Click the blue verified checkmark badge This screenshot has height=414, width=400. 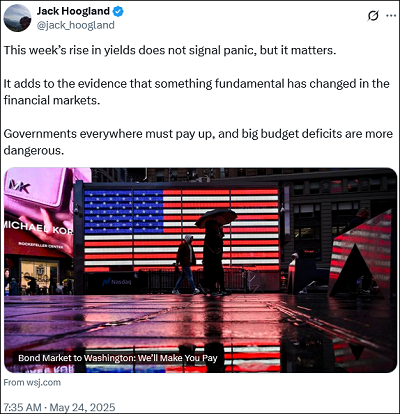click(x=118, y=11)
